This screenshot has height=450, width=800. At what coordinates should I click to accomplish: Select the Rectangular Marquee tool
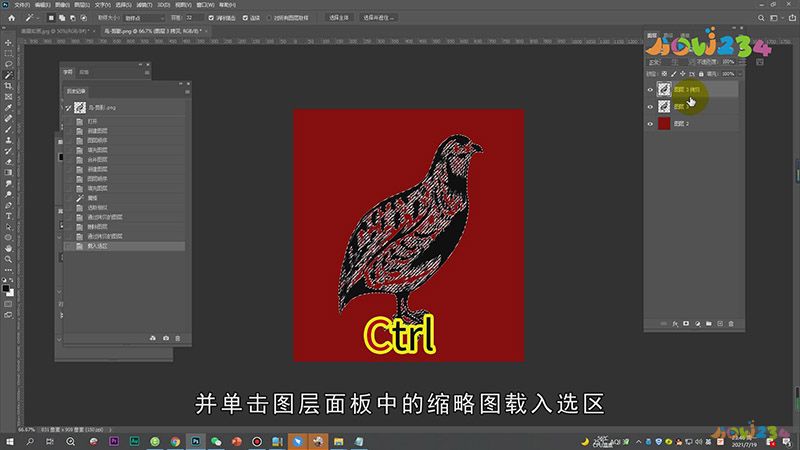tap(8, 53)
